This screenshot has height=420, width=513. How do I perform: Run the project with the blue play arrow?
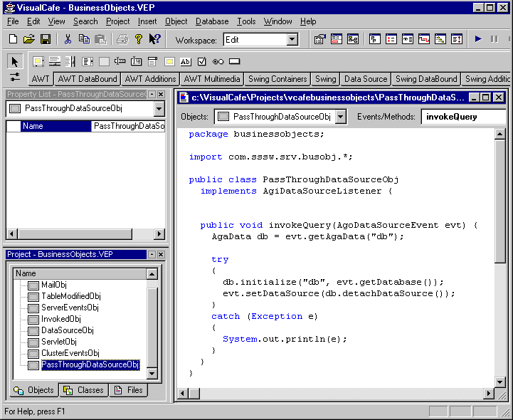pyautogui.click(x=478, y=39)
